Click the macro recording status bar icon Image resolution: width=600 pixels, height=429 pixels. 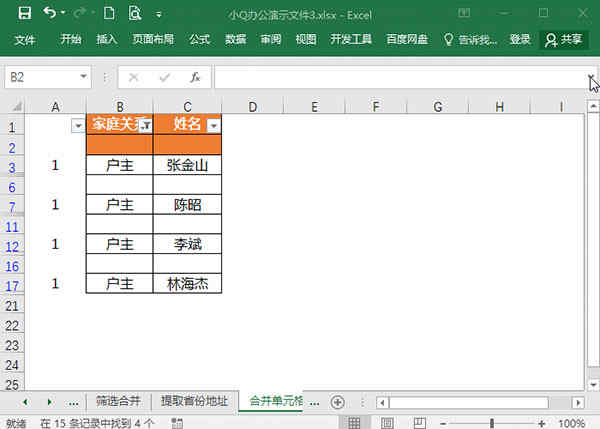[177, 423]
